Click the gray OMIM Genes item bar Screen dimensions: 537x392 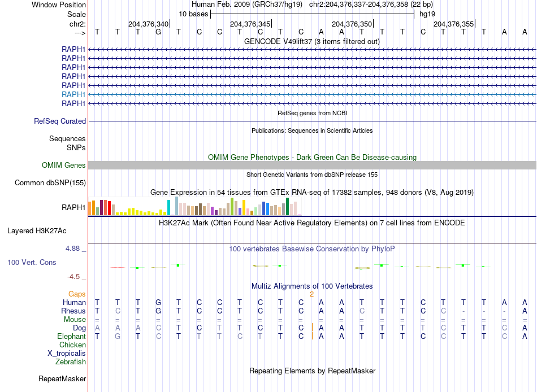(311, 165)
